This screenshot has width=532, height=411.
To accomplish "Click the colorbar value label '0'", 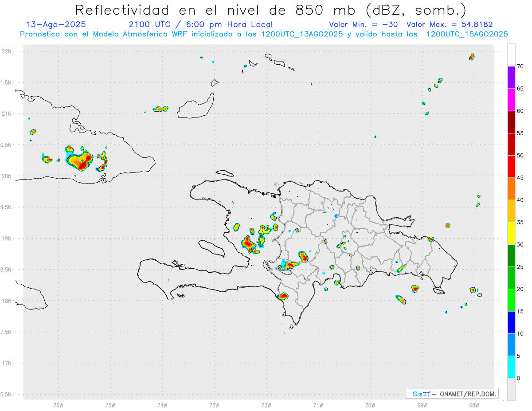I will click(x=519, y=378).
